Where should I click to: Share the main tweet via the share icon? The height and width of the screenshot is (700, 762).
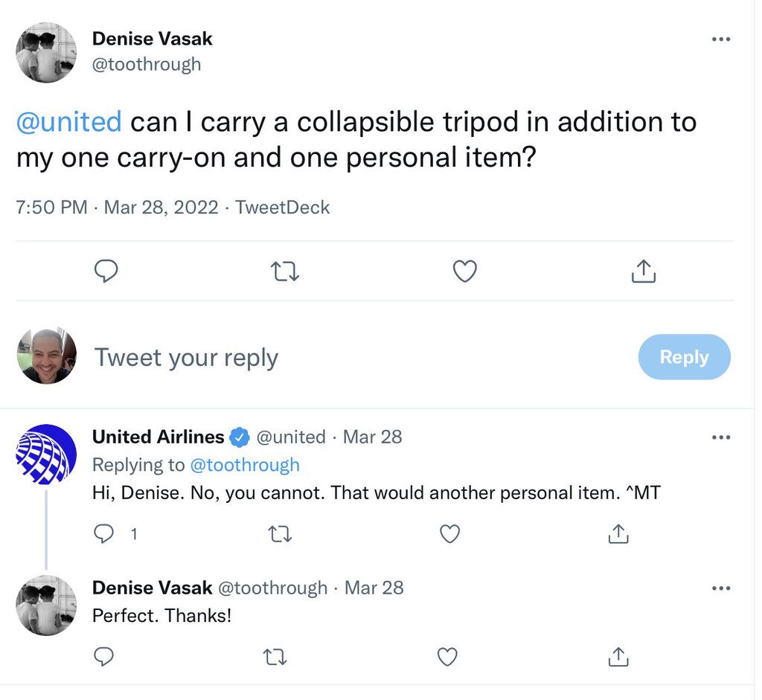[x=644, y=271]
